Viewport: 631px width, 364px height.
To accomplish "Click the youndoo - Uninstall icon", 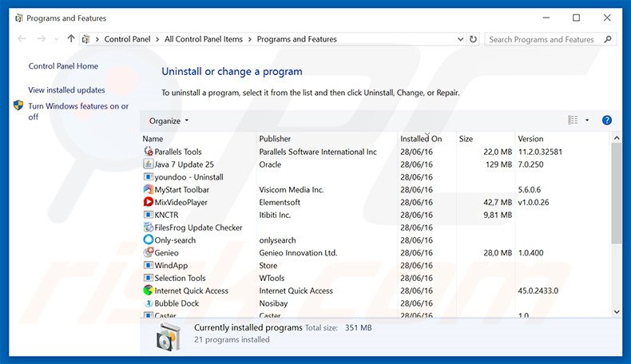I will [x=149, y=177].
